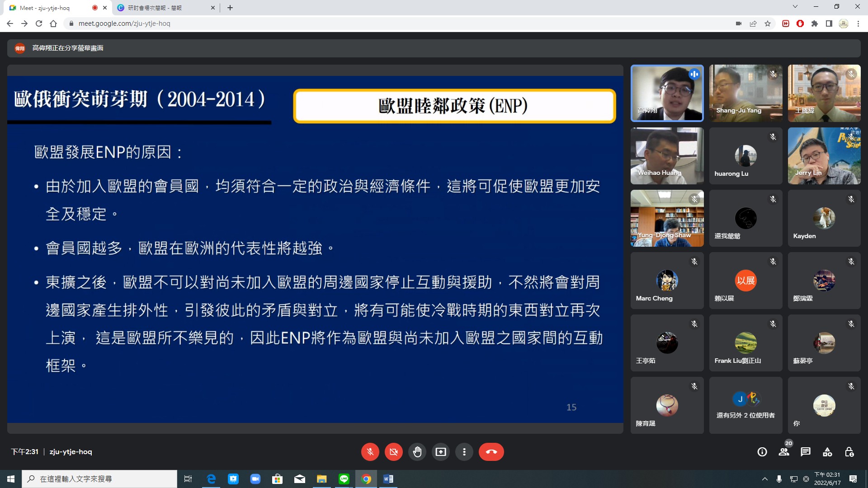Open the three-dot more options menu
868x488 pixels.
pyautogui.click(x=464, y=452)
